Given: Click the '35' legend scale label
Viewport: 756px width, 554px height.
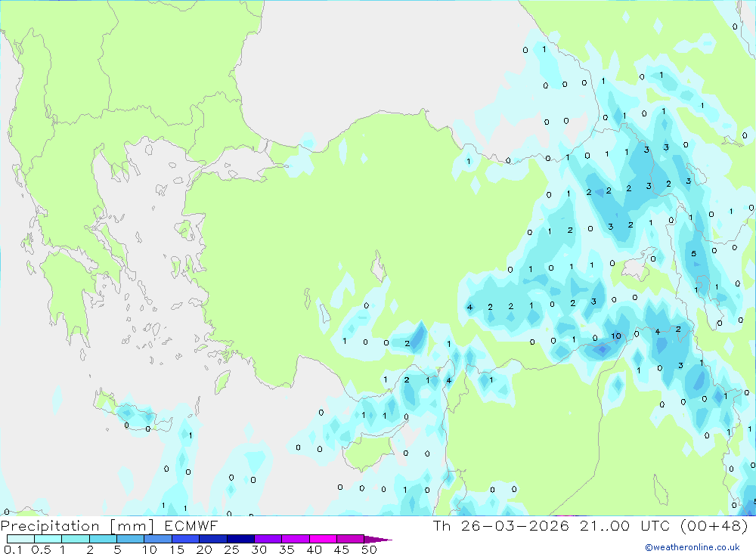Looking at the screenshot, I should point(287,549).
